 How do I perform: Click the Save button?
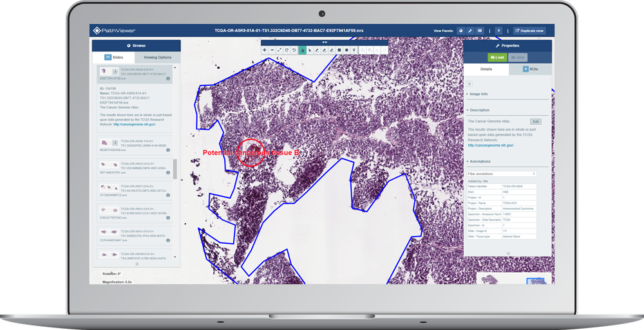click(x=518, y=57)
